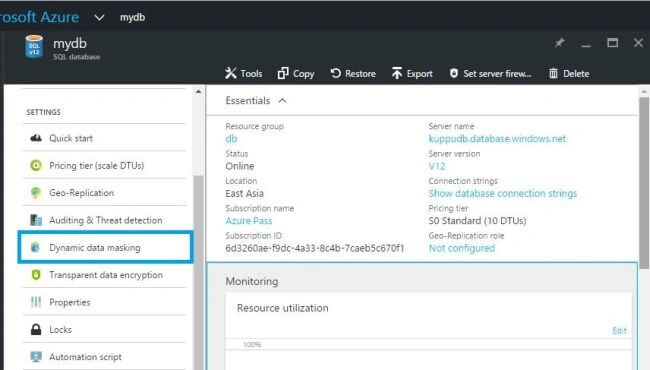The image size is (650, 370).
Task: Open Show database connection strings link
Action: pyautogui.click(x=503, y=193)
